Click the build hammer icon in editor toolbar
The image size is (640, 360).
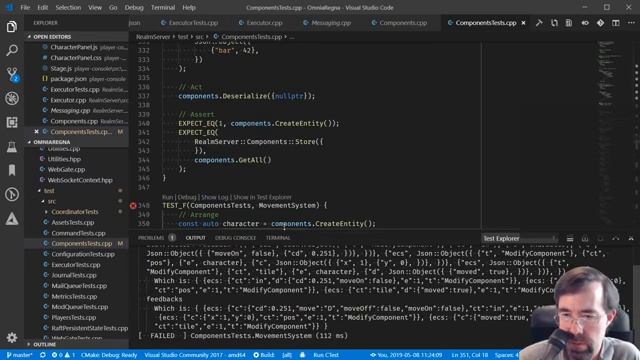[539, 23]
